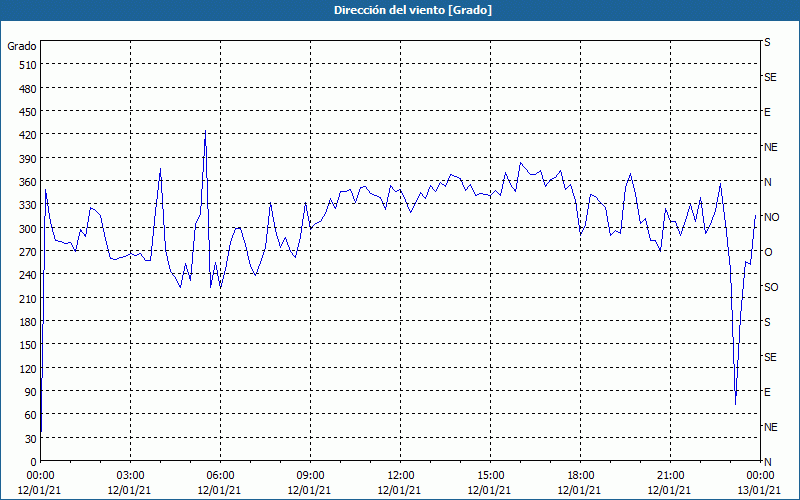This screenshot has width=800, height=500.
Task: Select the 390 y-axis tick label
Action: point(28,159)
